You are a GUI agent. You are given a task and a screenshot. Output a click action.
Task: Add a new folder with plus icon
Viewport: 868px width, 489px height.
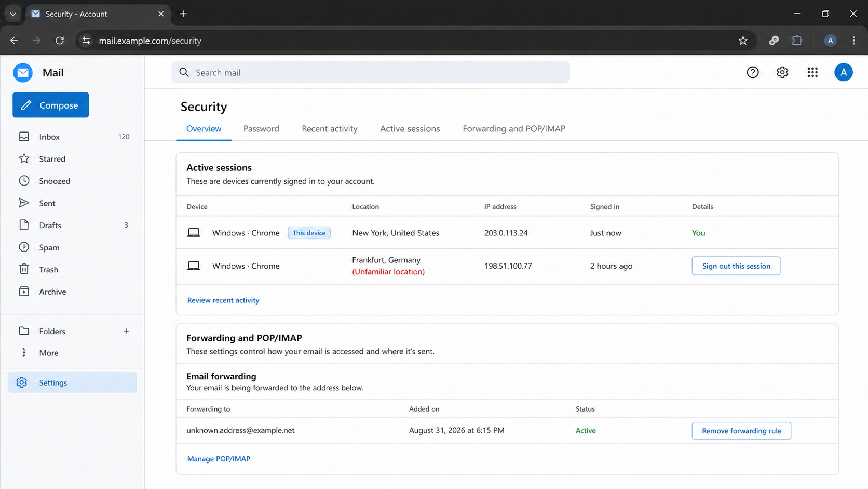126,331
